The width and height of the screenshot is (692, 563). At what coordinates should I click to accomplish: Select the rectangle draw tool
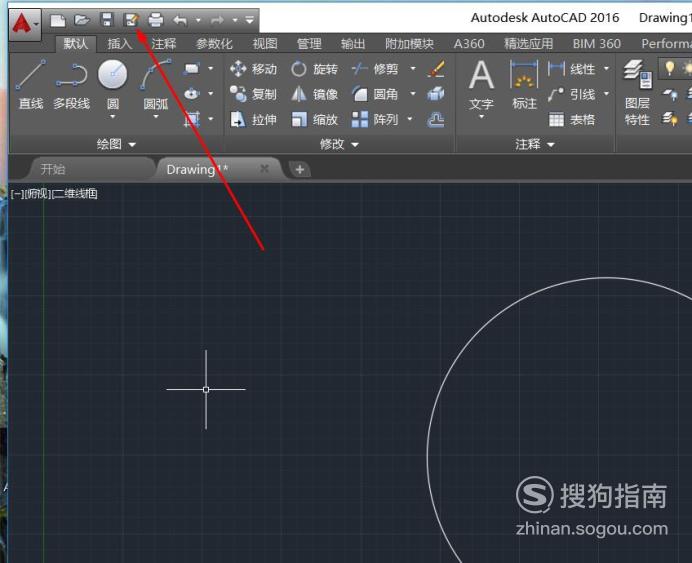tap(192, 69)
